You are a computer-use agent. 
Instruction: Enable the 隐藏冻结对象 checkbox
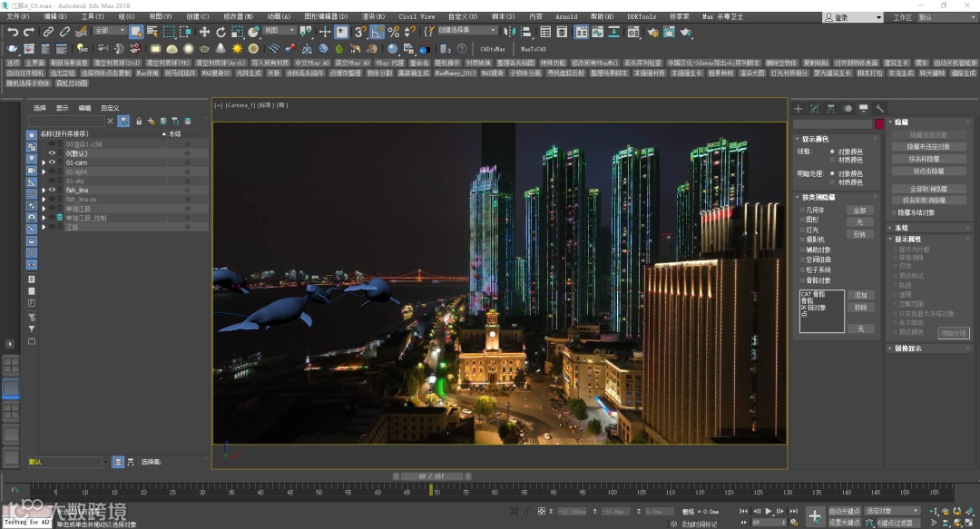[892, 212]
